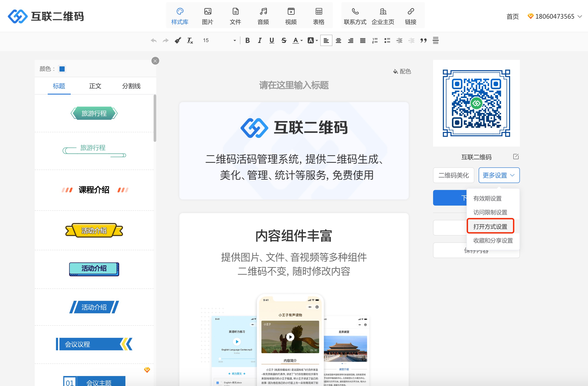Click the style panel scrollbar
588x386 pixels.
(155, 118)
